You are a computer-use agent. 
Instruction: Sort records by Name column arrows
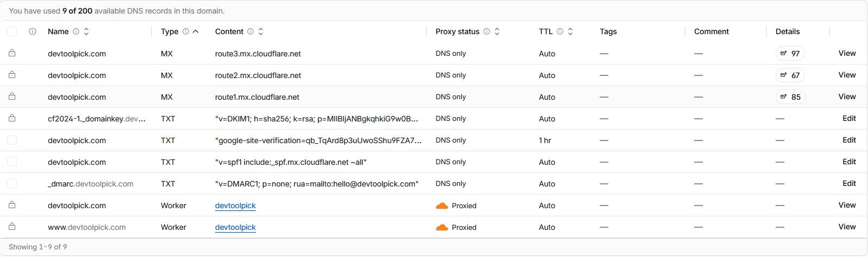(x=86, y=31)
